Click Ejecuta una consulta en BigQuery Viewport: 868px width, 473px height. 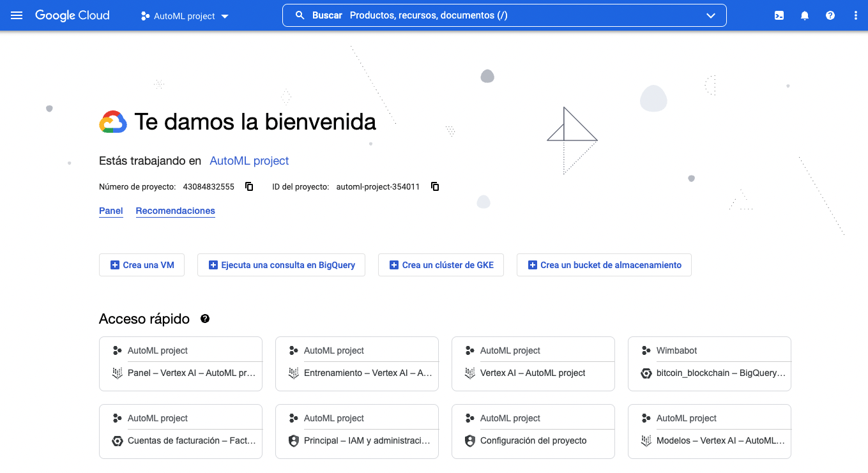(281, 265)
